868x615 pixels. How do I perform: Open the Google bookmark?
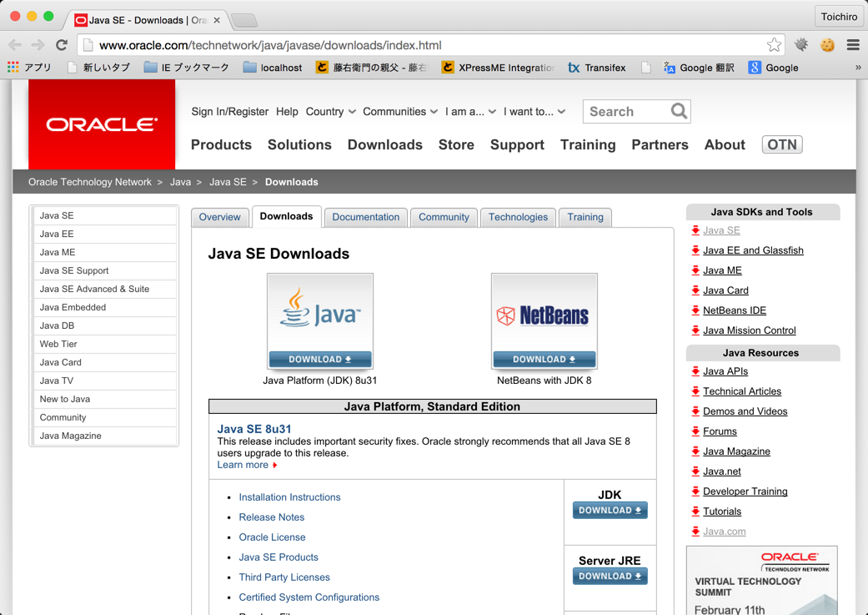pos(773,68)
